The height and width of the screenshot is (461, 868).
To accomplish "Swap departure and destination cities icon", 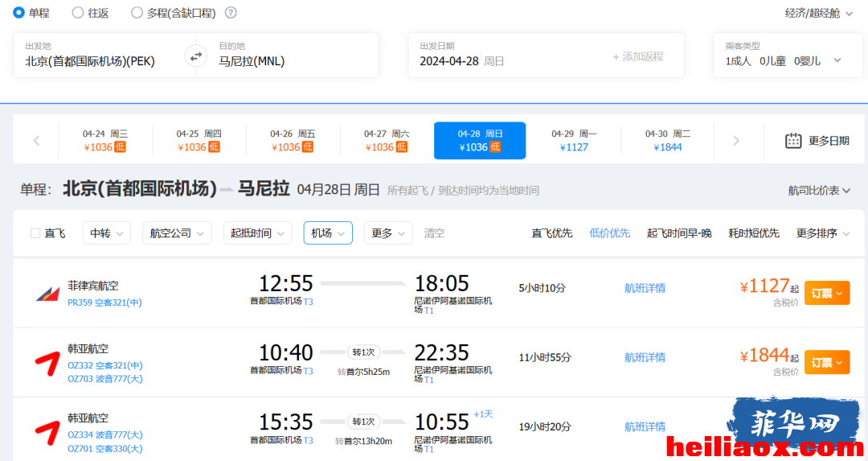I will [196, 56].
